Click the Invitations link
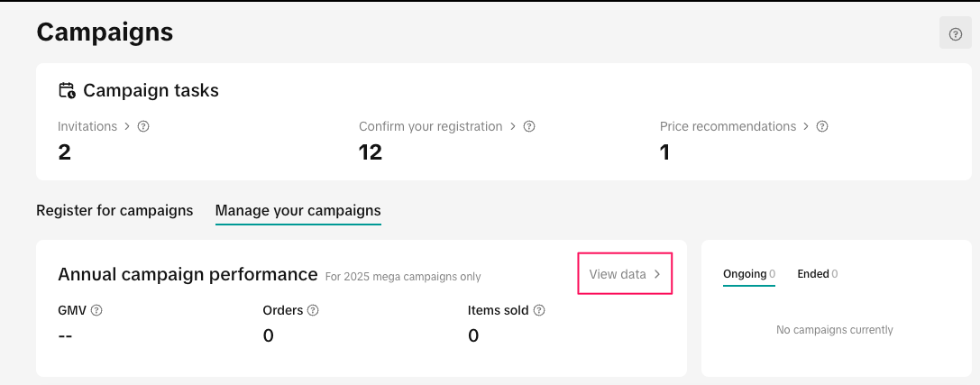Viewport: 980px width, 385px height. pyautogui.click(x=87, y=126)
